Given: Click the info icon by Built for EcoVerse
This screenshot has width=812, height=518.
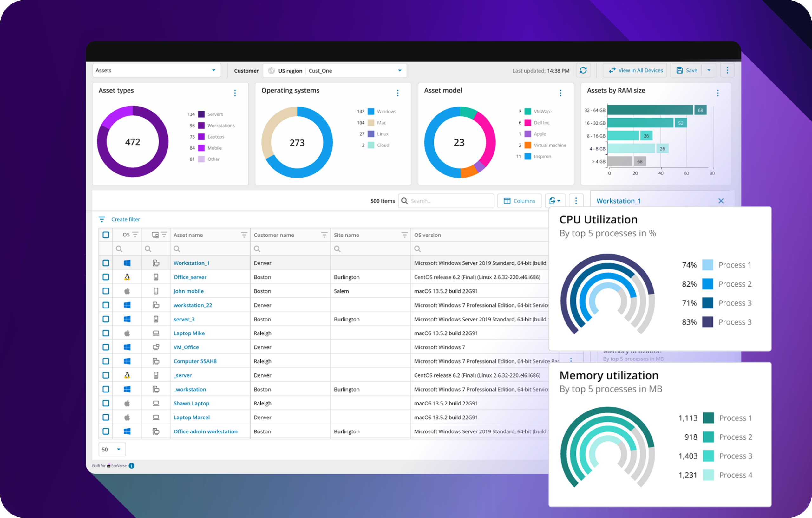Looking at the screenshot, I should 132,466.
